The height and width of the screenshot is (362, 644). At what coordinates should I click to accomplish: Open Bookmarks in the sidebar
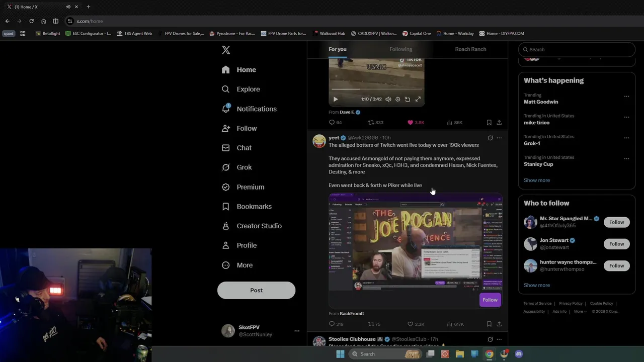(x=247, y=207)
